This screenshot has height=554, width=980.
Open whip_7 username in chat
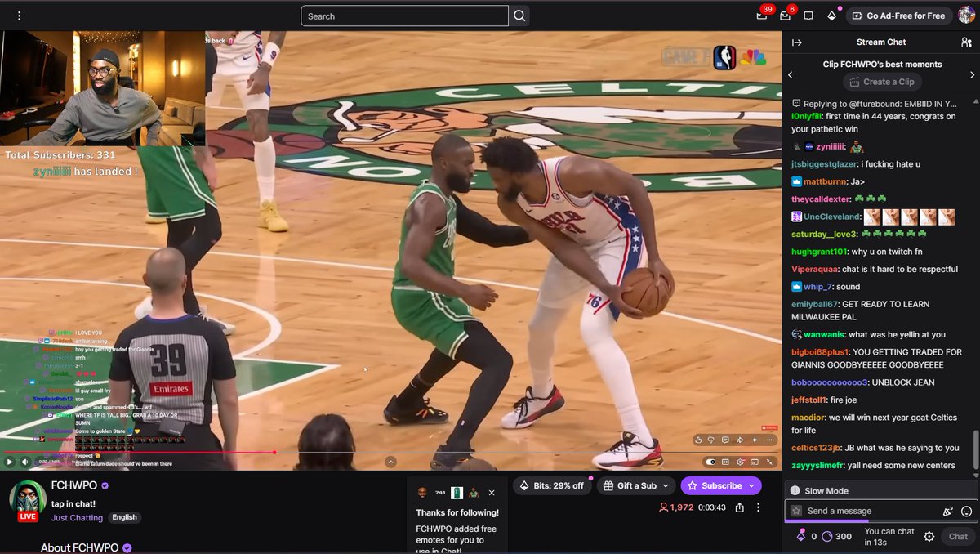pos(819,287)
